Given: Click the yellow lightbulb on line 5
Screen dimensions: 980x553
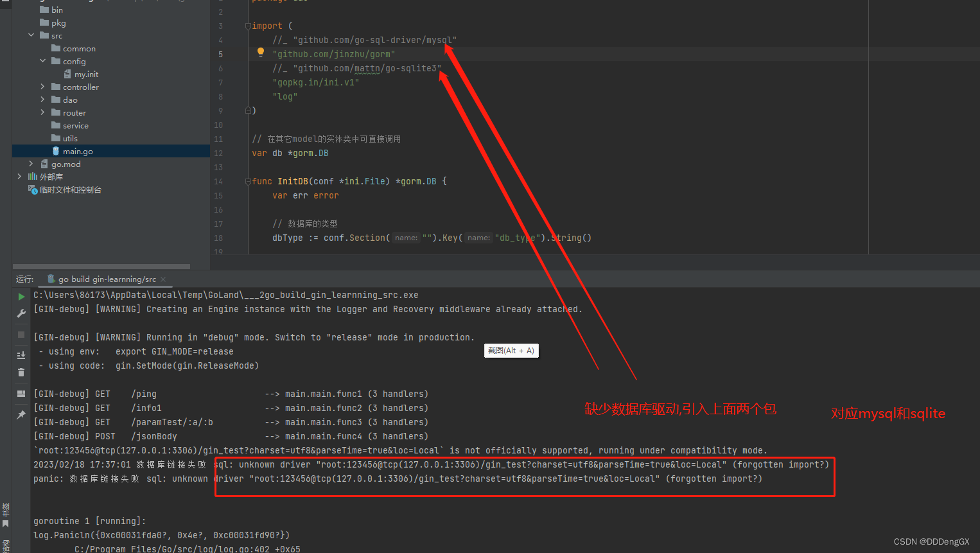Looking at the screenshot, I should coord(261,53).
